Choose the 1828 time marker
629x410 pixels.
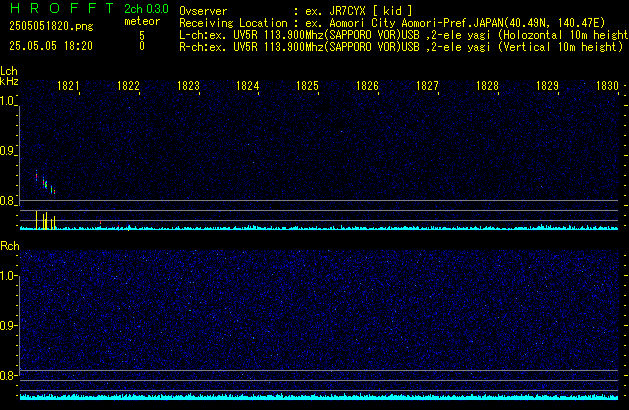(x=487, y=86)
